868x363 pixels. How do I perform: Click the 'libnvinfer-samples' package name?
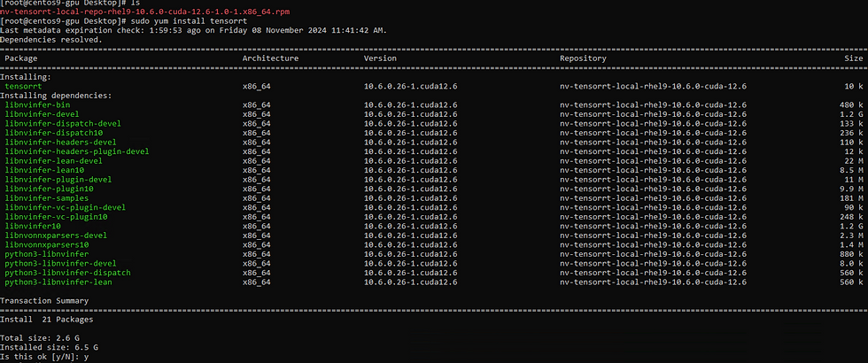click(46, 198)
